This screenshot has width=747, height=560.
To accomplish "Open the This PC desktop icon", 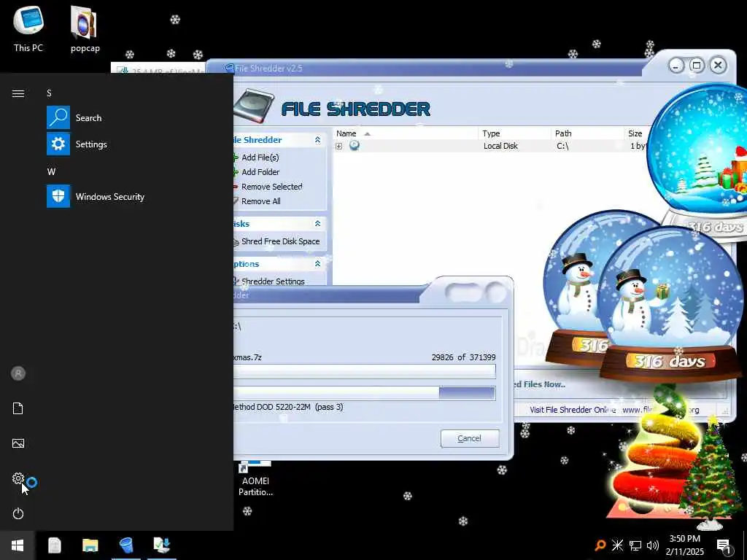I will pyautogui.click(x=28, y=28).
